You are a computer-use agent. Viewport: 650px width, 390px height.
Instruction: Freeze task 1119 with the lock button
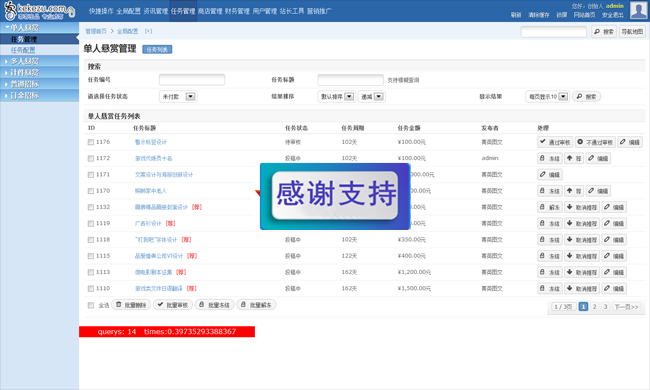pyautogui.click(x=550, y=223)
